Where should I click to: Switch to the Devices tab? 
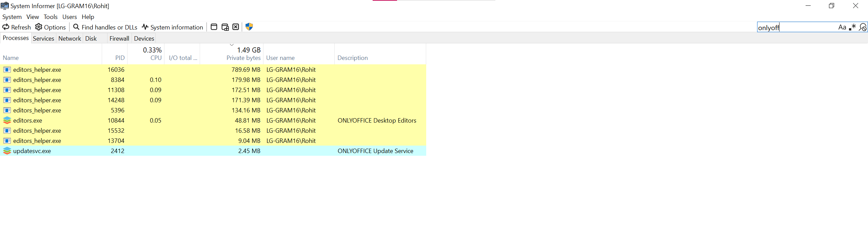point(144,39)
